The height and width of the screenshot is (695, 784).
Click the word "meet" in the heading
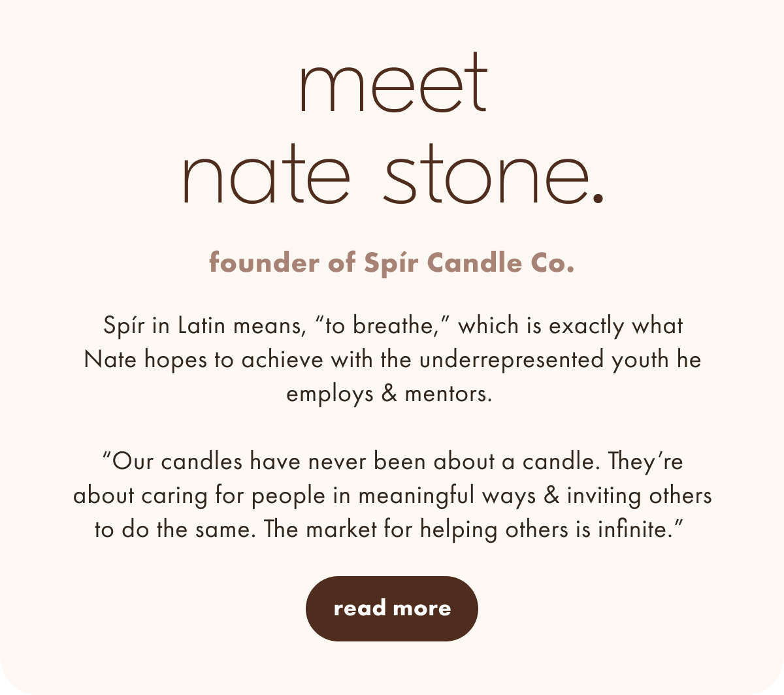[393, 82]
